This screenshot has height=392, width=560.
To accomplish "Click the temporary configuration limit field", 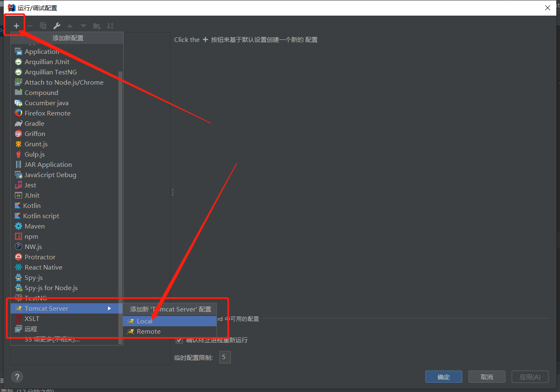I will coord(225,357).
